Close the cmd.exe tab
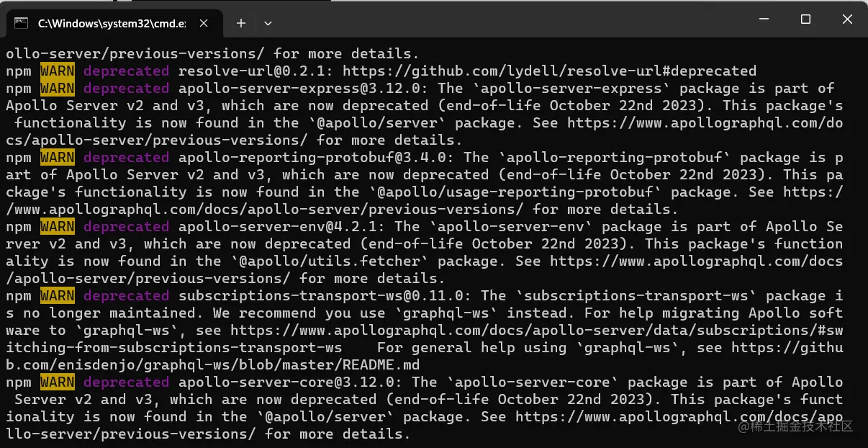868x448 pixels. [x=204, y=23]
